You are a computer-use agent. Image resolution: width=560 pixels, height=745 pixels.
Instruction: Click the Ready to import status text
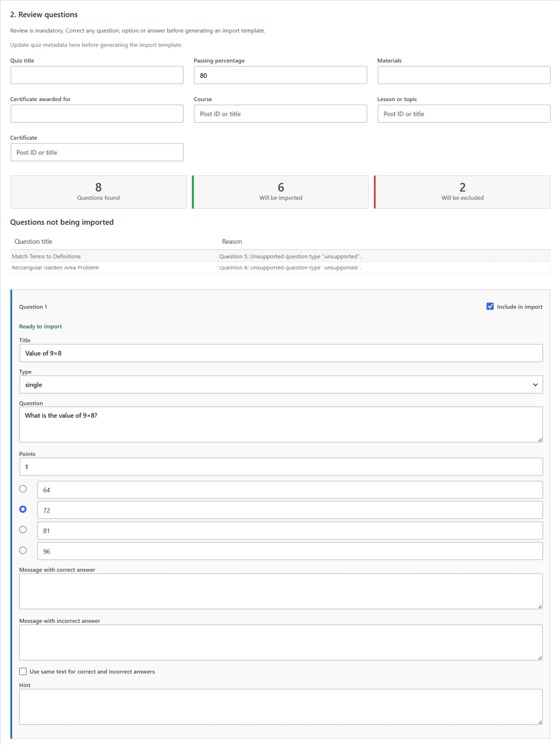[41, 326]
